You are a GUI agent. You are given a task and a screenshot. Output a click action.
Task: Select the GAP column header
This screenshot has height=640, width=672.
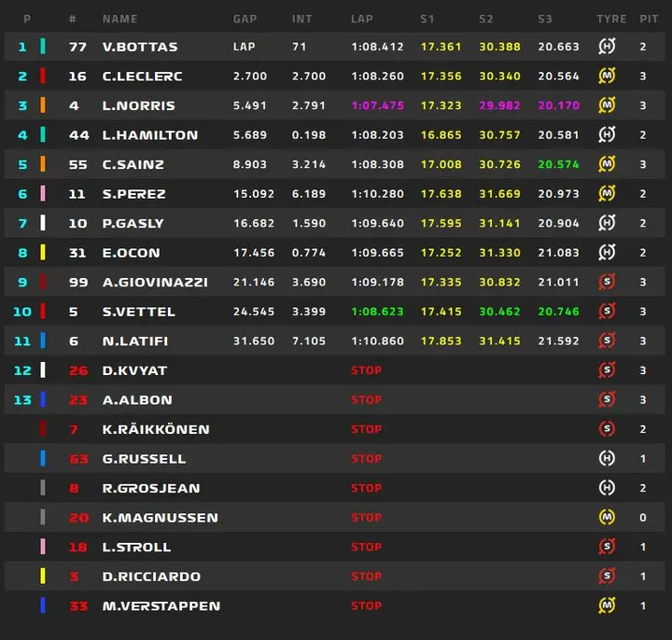[x=245, y=19]
